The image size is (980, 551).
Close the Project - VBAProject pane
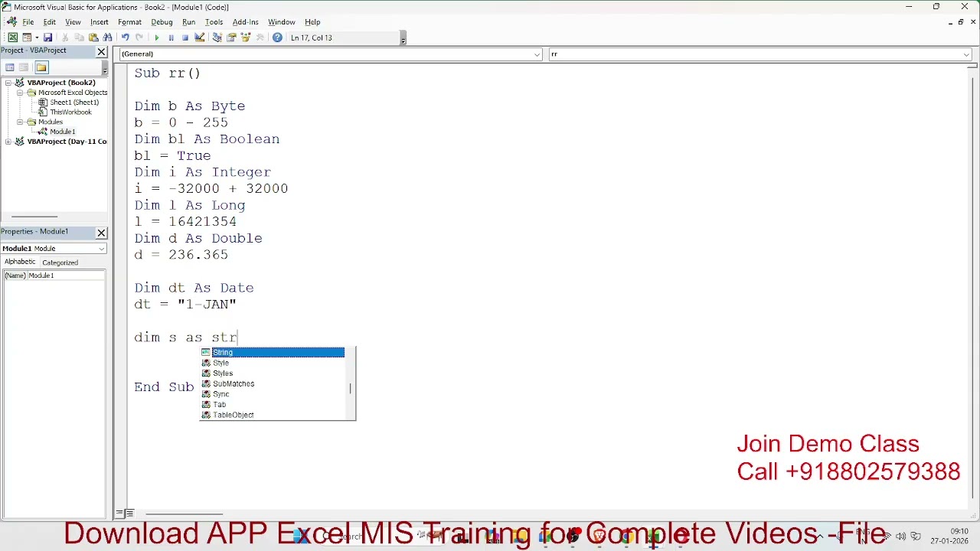(x=101, y=51)
